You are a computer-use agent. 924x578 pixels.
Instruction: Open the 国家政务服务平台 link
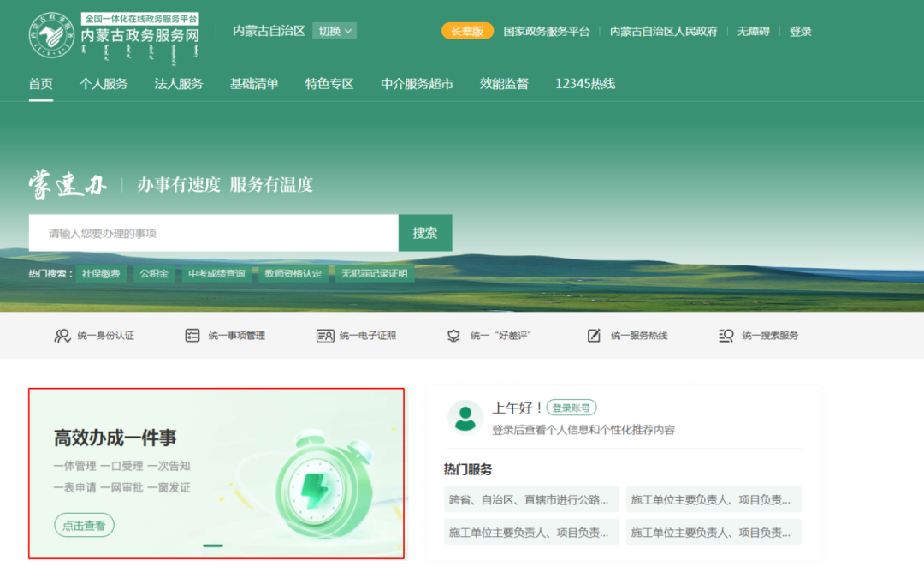546,30
